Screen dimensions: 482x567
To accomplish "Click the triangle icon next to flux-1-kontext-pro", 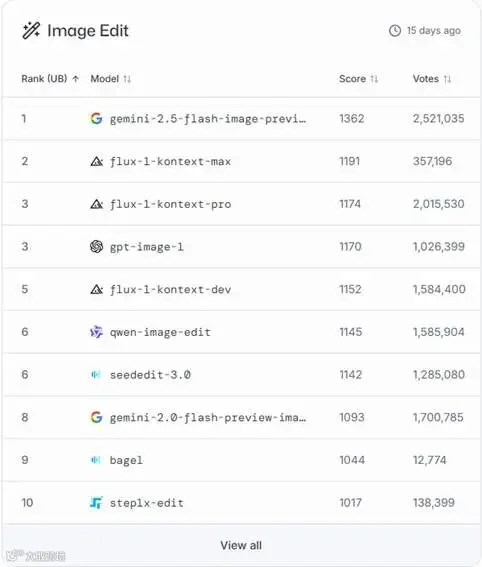I will [x=96, y=204].
